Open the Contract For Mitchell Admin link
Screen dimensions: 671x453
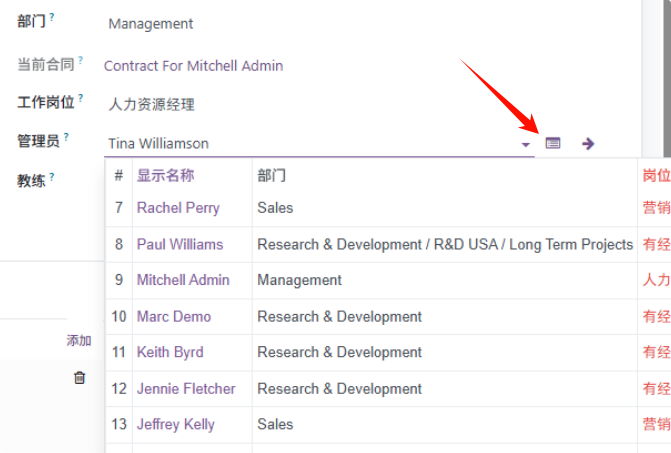pyautogui.click(x=193, y=66)
